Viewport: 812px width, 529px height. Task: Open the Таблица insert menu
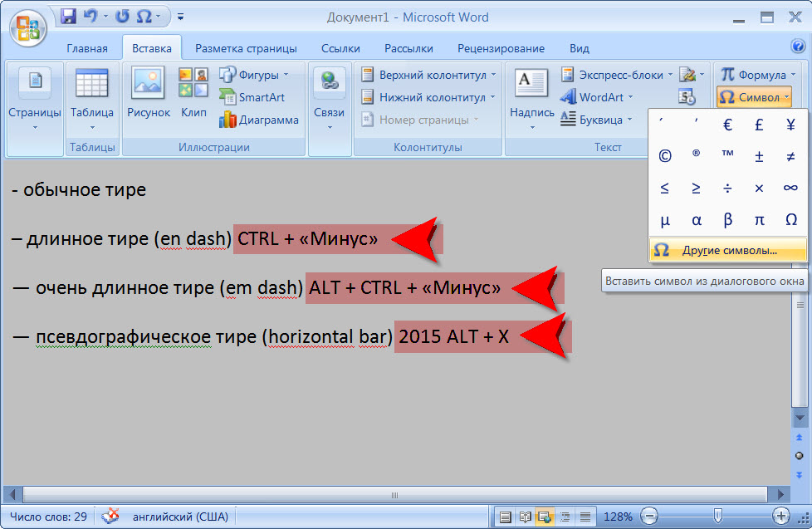pos(91,99)
